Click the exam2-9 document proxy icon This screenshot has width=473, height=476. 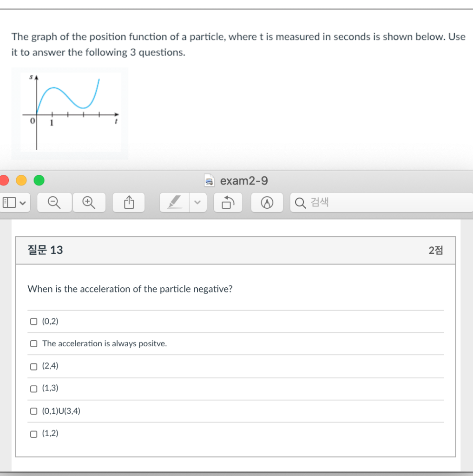coord(209,180)
